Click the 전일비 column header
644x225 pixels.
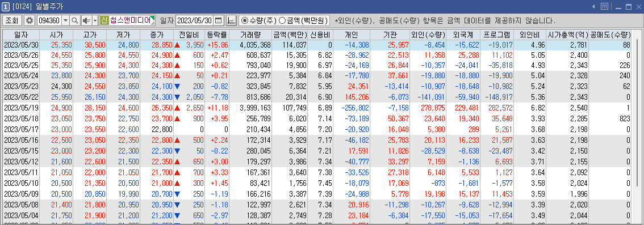pos(189,35)
